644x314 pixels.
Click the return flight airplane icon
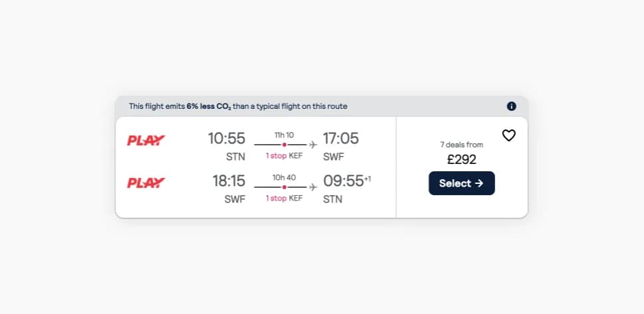coord(313,187)
